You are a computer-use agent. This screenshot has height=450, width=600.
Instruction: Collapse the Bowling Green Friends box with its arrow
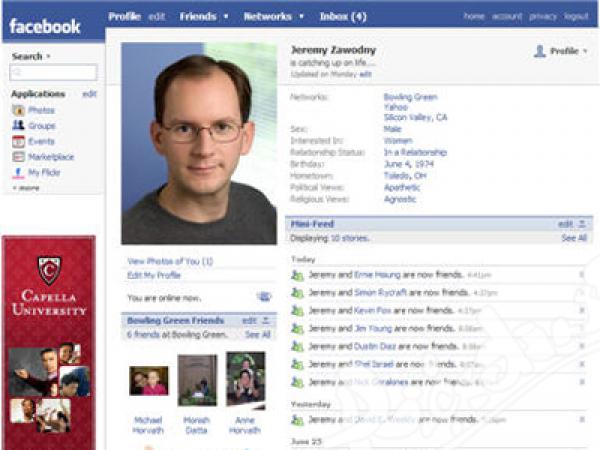[x=266, y=320]
